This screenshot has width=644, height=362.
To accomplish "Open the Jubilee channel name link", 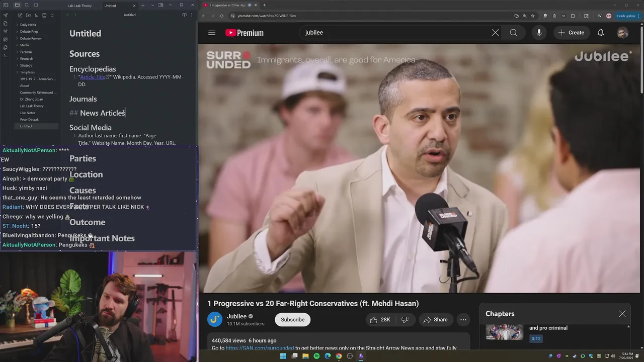I will (236, 316).
